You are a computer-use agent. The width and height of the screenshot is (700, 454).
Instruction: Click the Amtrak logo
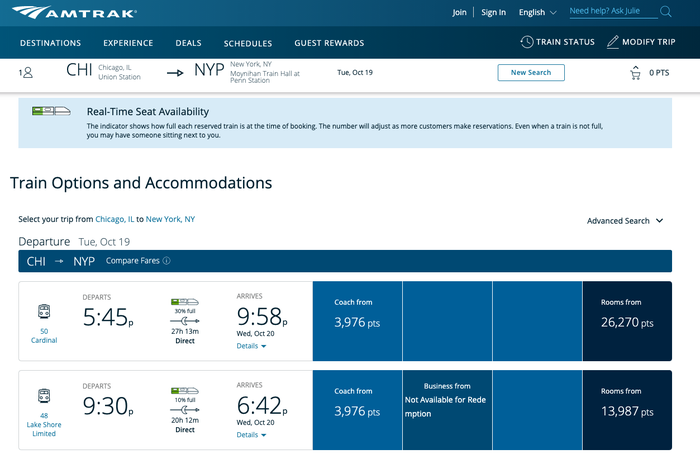pyautogui.click(x=74, y=12)
